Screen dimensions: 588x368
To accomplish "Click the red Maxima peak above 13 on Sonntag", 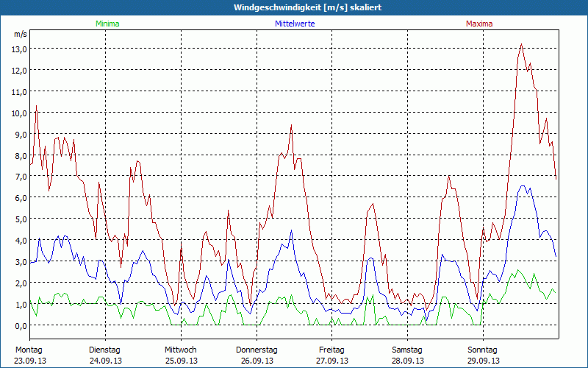I will [521, 44].
